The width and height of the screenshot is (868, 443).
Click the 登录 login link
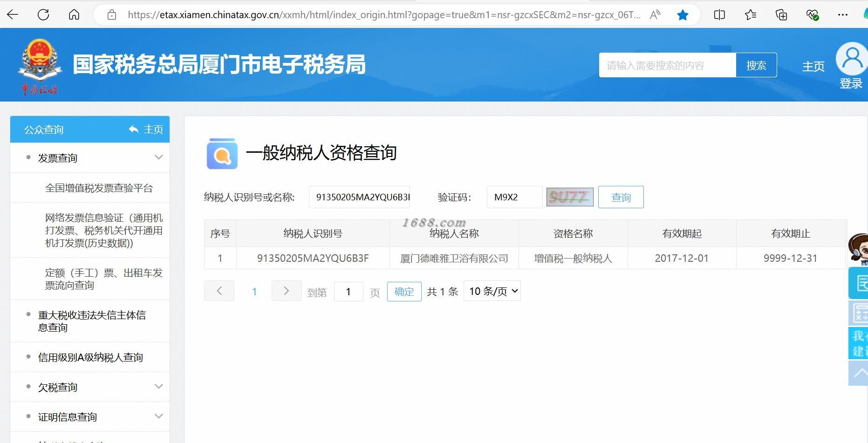click(851, 83)
